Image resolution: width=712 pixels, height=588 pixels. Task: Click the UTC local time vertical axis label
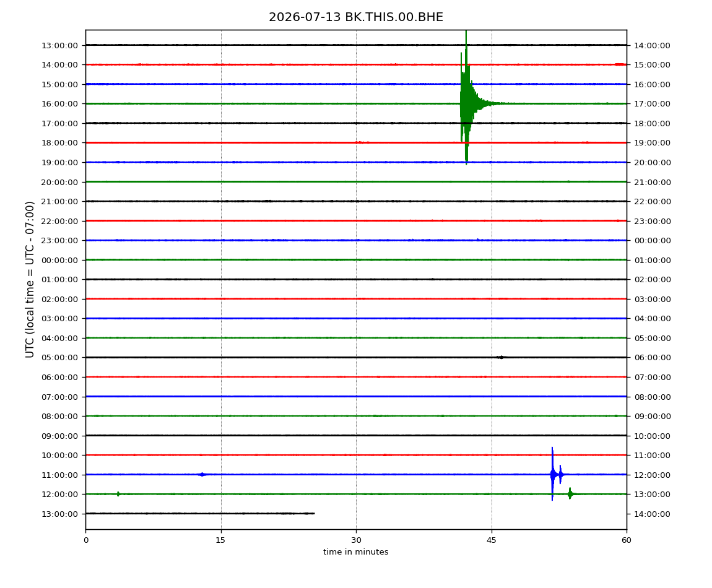pos(30,279)
